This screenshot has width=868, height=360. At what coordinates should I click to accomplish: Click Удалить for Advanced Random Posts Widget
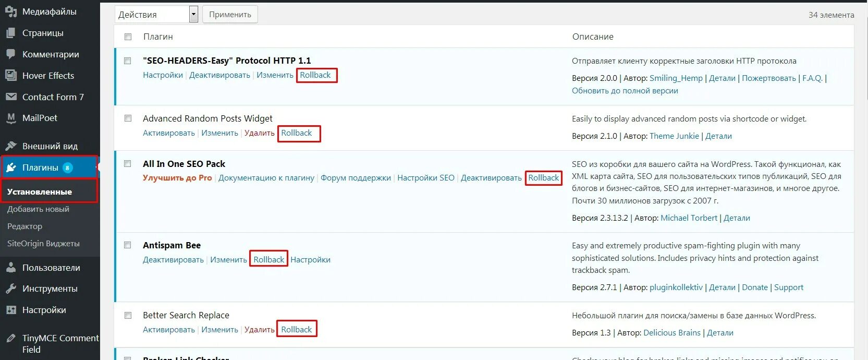pyautogui.click(x=260, y=133)
